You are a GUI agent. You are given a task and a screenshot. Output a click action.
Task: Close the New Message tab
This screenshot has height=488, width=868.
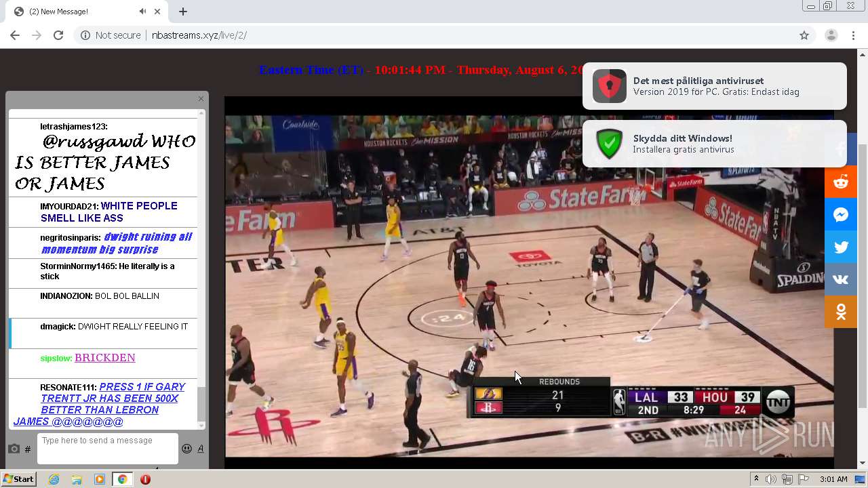[x=158, y=12]
